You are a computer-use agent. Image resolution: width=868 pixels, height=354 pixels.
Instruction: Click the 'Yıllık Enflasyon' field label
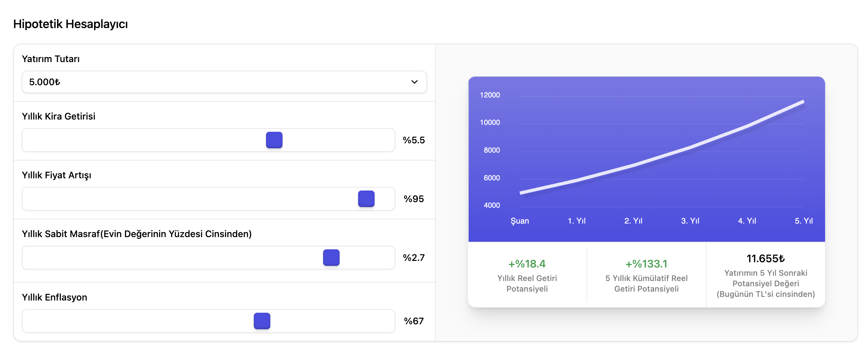54,297
